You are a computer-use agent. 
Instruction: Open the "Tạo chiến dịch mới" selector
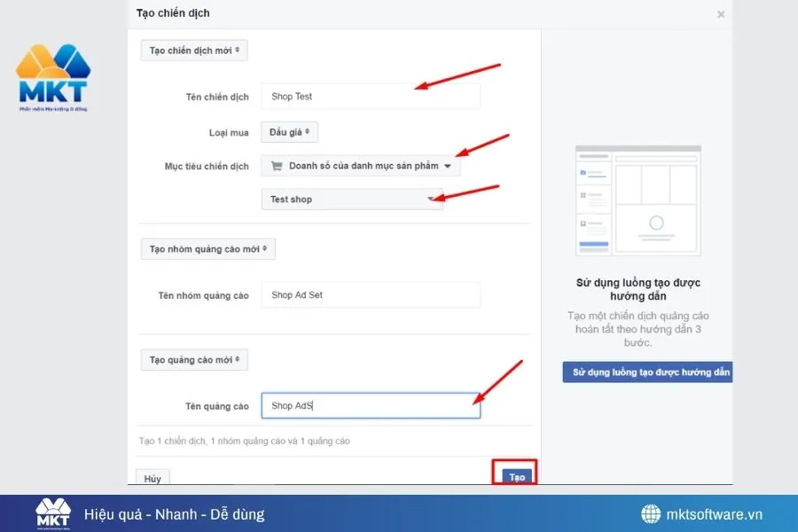(x=193, y=50)
